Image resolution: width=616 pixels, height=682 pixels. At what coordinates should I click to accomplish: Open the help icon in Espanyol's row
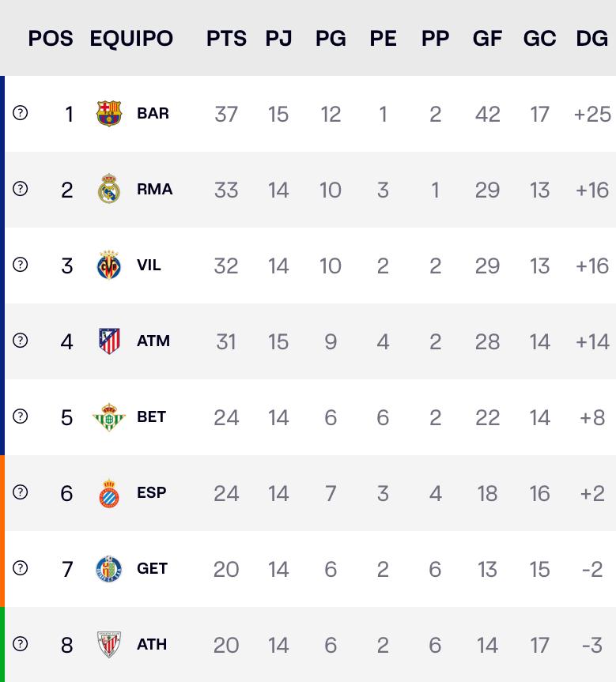click(21, 492)
